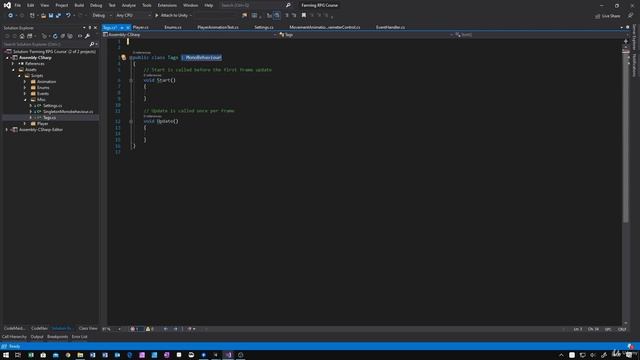The height and width of the screenshot is (360, 640).
Task: Toggle Solution Explorer auto-hide pin
Action: click(x=90, y=28)
